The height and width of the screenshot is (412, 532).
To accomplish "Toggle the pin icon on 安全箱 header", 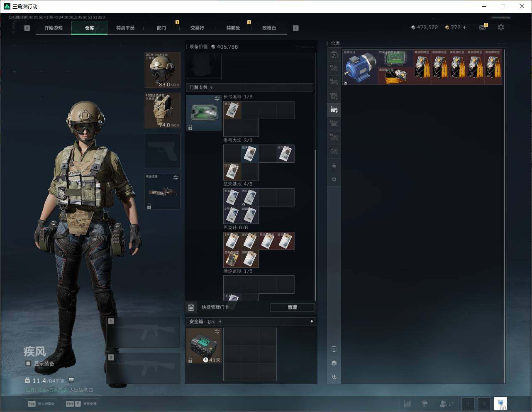I will pos(312,321).
